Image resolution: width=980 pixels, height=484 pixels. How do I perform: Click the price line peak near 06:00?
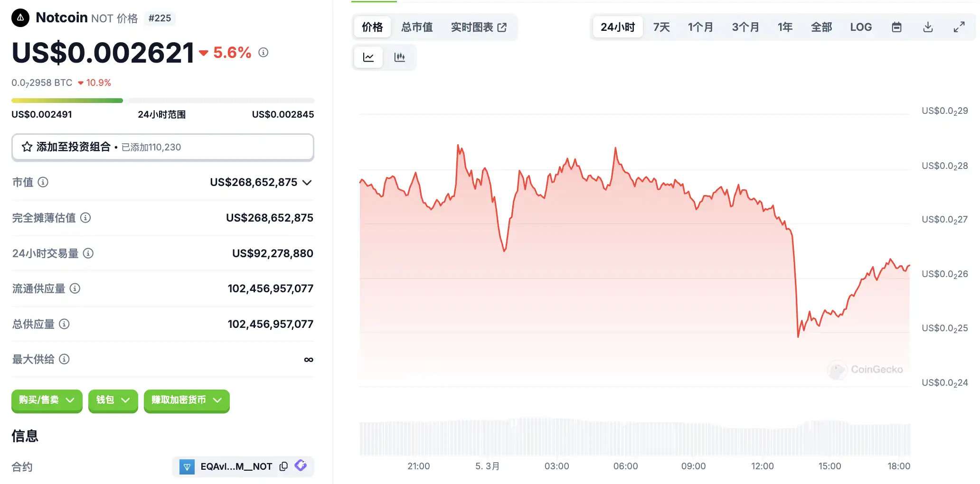[615, 149]
